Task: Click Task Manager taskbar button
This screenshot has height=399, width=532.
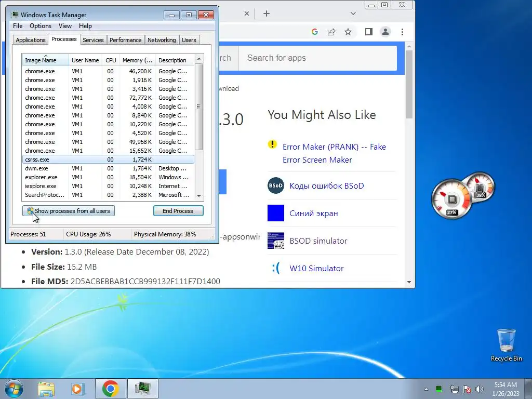Action: 142,389
